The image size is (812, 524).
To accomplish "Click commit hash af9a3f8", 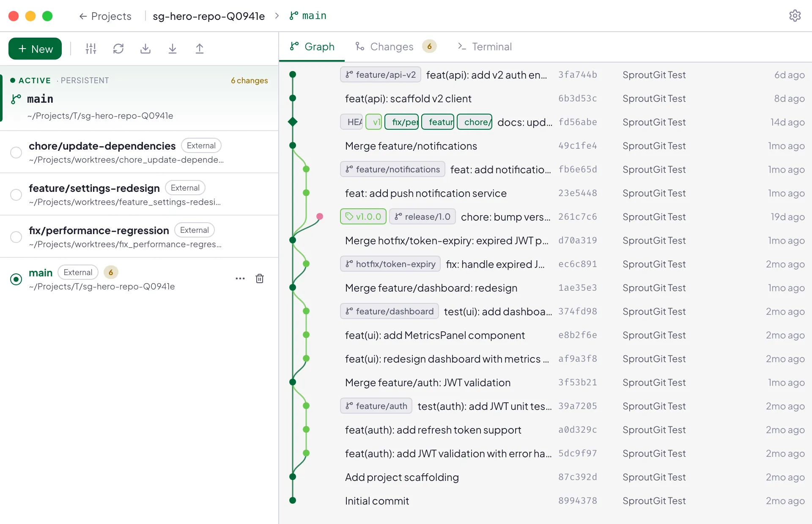I will pyautogui.click(x=578, y=359).
